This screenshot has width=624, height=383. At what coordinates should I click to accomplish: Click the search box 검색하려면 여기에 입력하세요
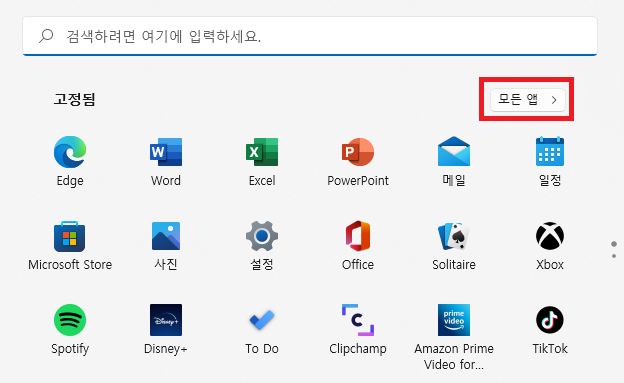click(x=310, y=36)
